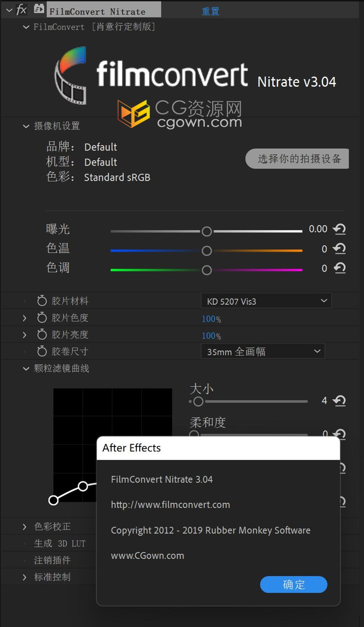Toggle the stopwatch for 胶片亮度
Image resolution: width=364 pixels, height=627 pixels.
tap(42, 334)
